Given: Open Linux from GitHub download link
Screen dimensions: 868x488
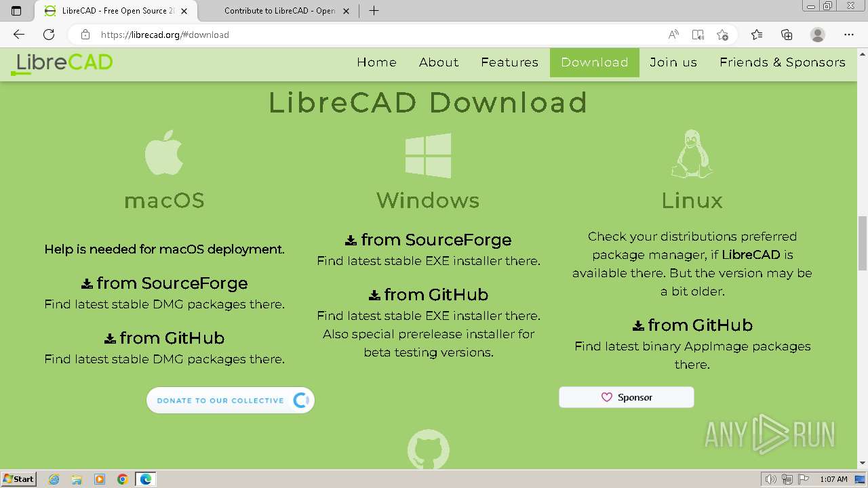Looking at the screenshot, I should (x=692, y=325).
